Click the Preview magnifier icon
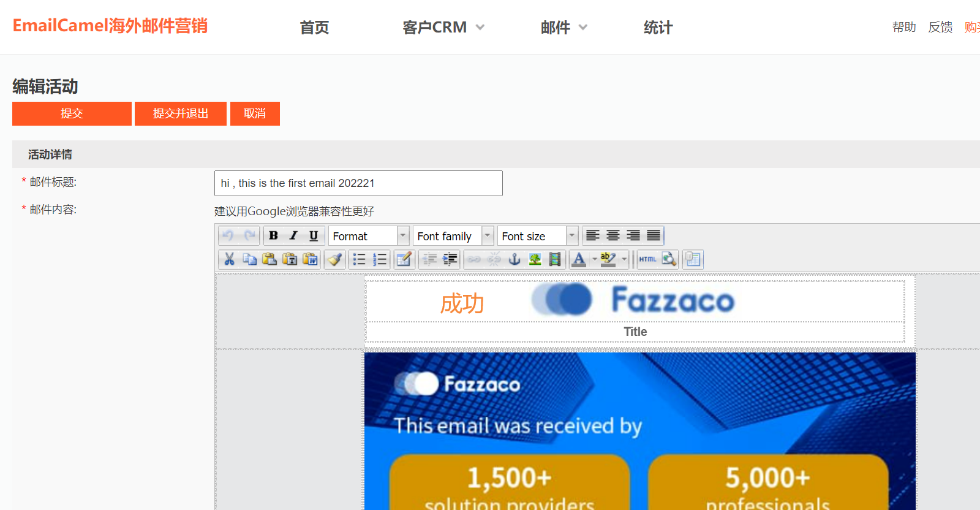Viewport: 980px width, 510px height. 668,259
